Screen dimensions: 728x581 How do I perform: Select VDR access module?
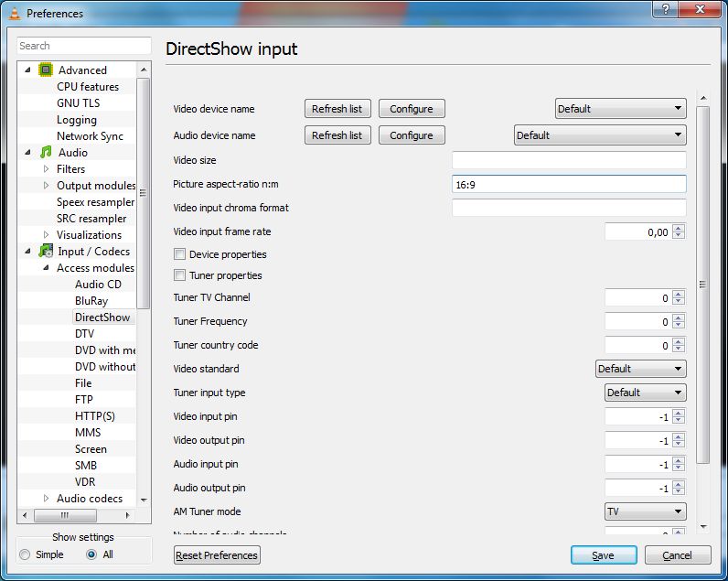click(85, 481)
